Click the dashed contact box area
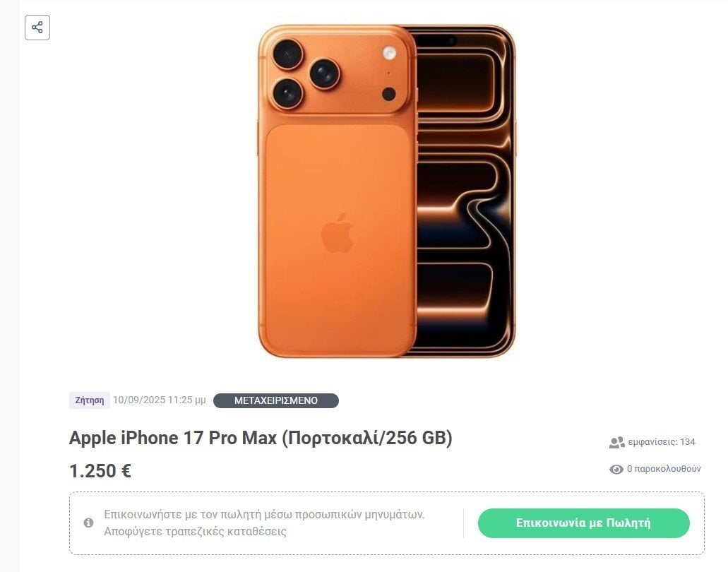Image resolution: width=728 pixels, height=572 pixels. (x=387, y=523)
